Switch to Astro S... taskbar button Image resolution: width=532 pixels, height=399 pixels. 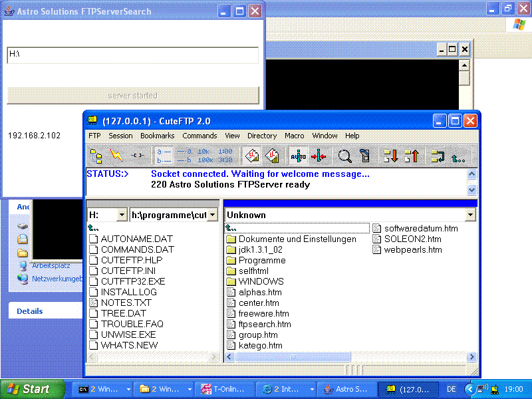click(x=345, y=390)
